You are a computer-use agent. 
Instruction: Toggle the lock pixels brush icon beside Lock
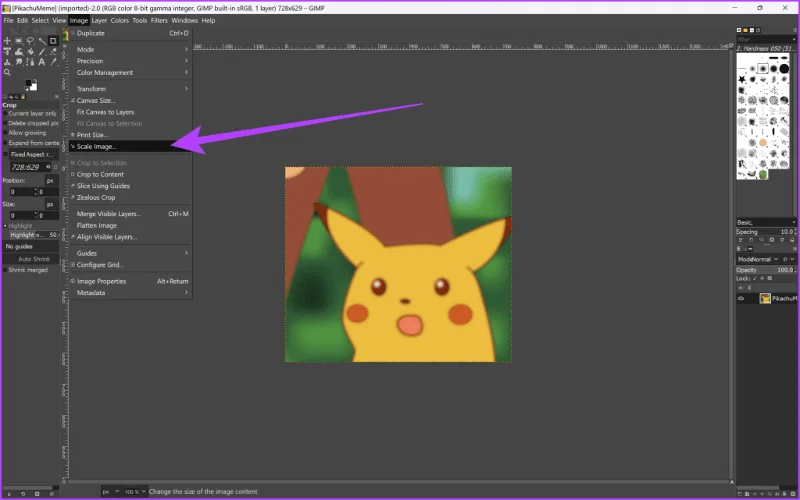click(x=755, y=278)
